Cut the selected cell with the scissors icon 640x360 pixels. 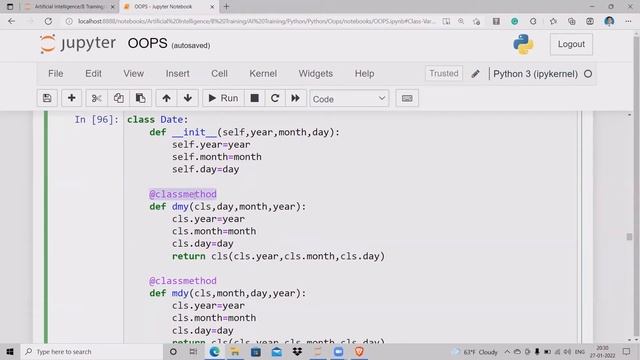pos(96,98)
